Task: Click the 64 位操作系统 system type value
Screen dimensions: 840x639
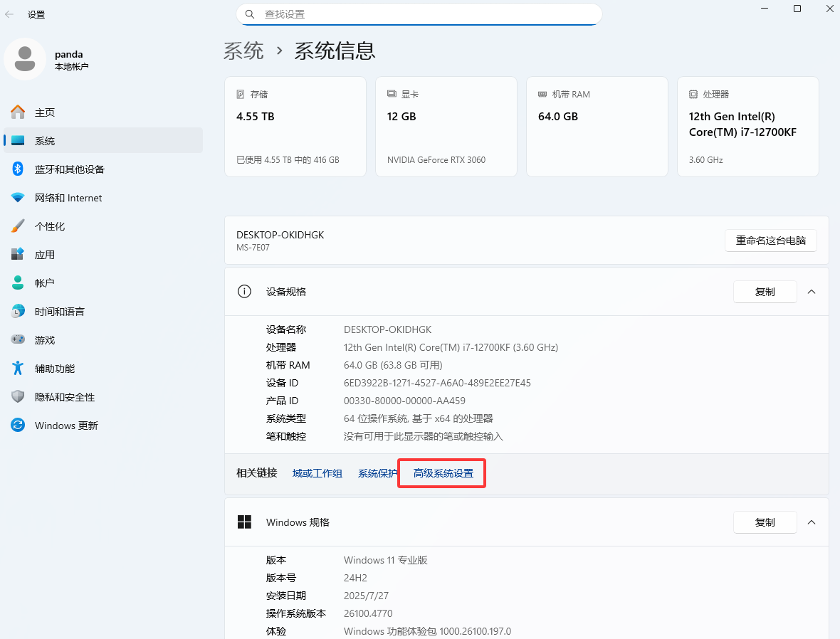Action: click(x=418, y=418)
